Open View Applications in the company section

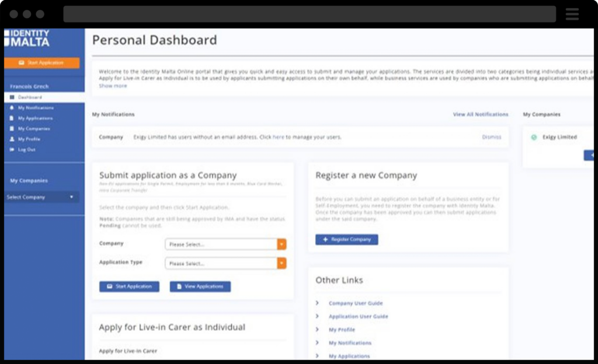click(200, 286)
